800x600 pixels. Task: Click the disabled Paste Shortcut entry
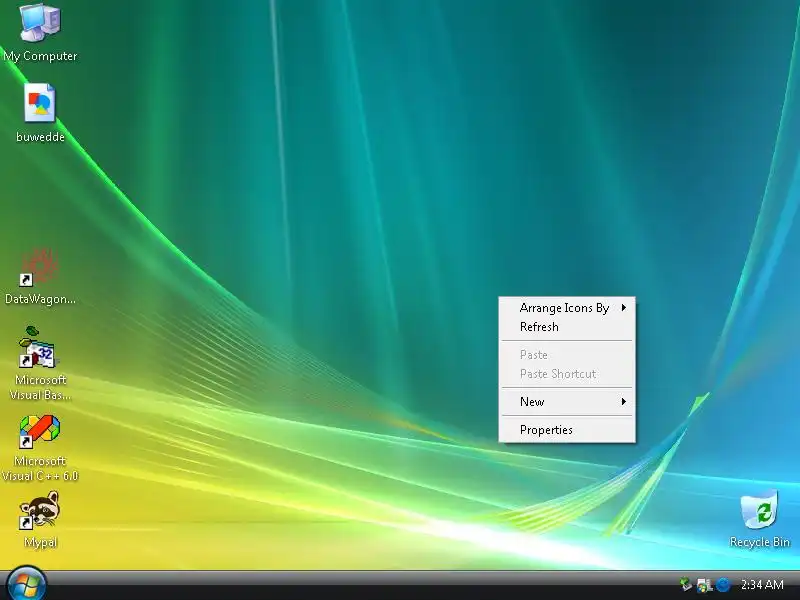tap(567, 374)
